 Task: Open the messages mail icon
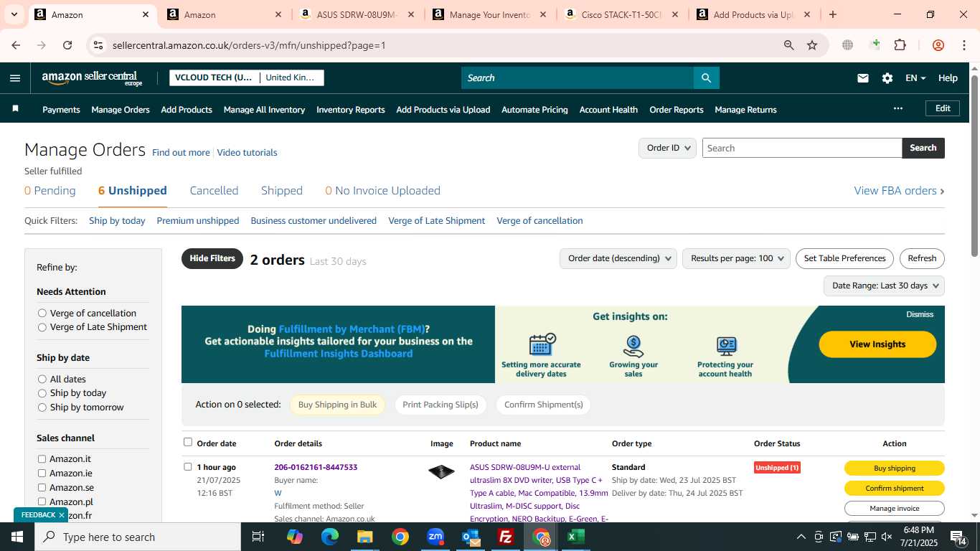coord(863,78)
